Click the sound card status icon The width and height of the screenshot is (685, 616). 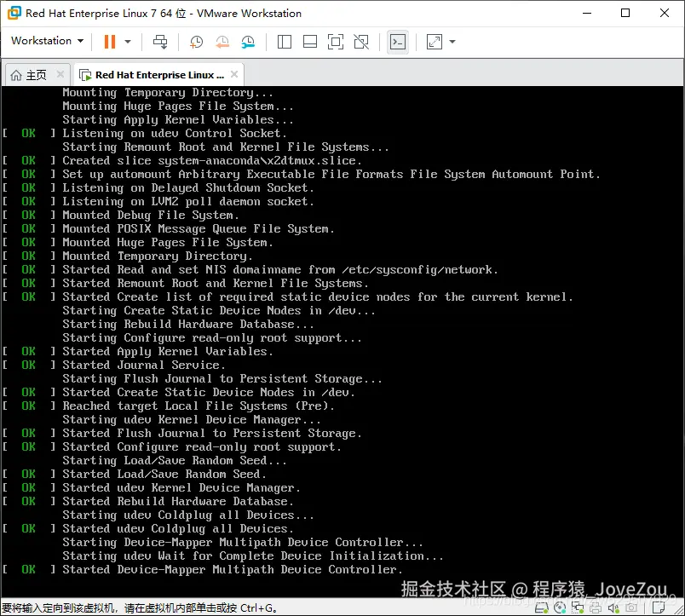pyautogui.click(x=613, y=607)
